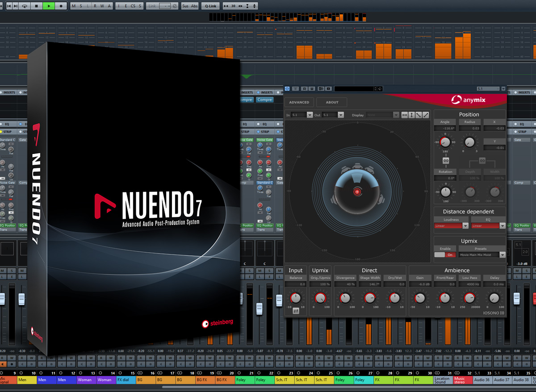Screen dimensions: 536x392
Task: Enable Cycle mode on the transport bar
Action: click(x=24, y=6)
